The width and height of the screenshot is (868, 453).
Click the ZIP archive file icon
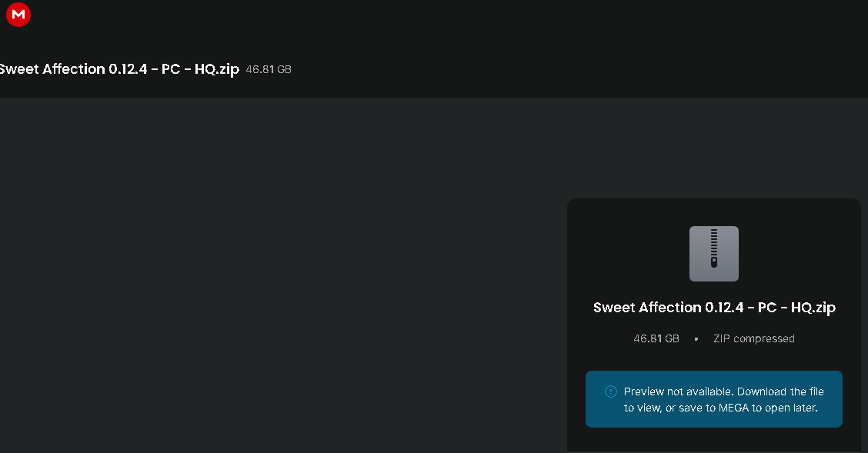[x=713, y=254]
